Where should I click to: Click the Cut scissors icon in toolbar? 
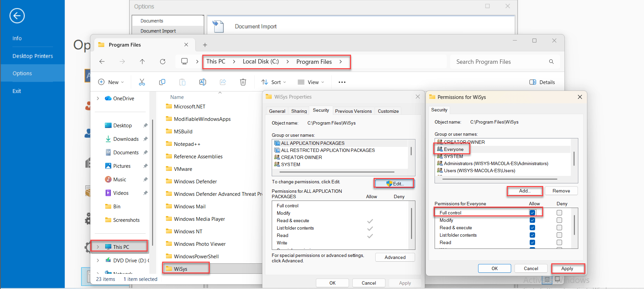(142, 82)
